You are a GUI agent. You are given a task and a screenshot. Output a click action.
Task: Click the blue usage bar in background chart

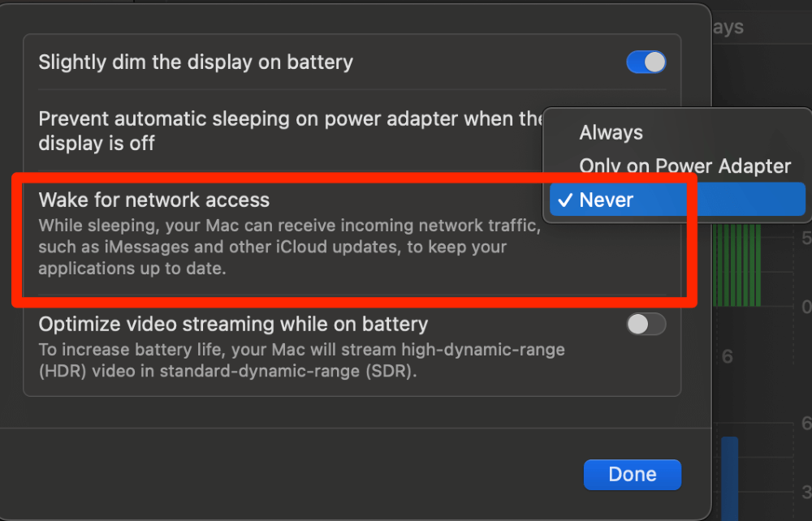point(729,479)
